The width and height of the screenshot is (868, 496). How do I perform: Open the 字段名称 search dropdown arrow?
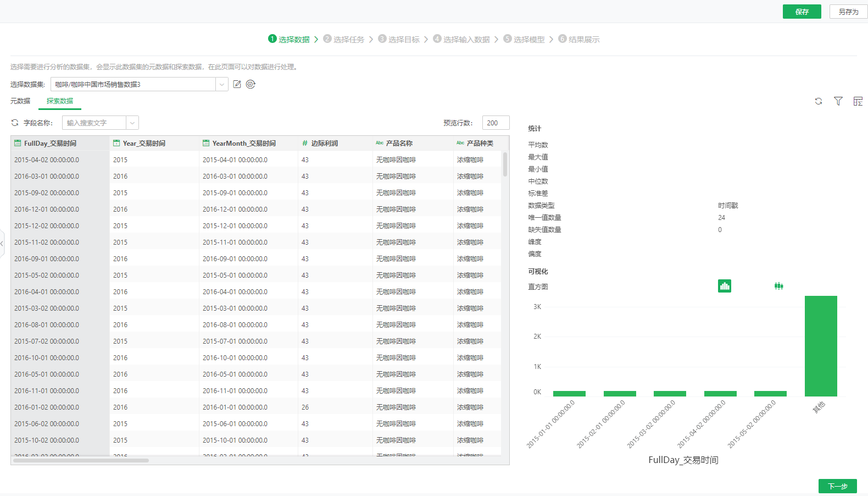132,123
